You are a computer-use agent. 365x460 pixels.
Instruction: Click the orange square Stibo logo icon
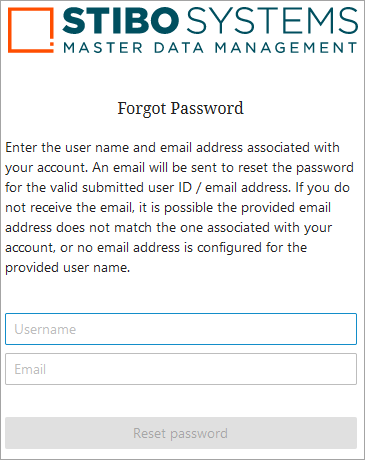[x=31, y=30]
